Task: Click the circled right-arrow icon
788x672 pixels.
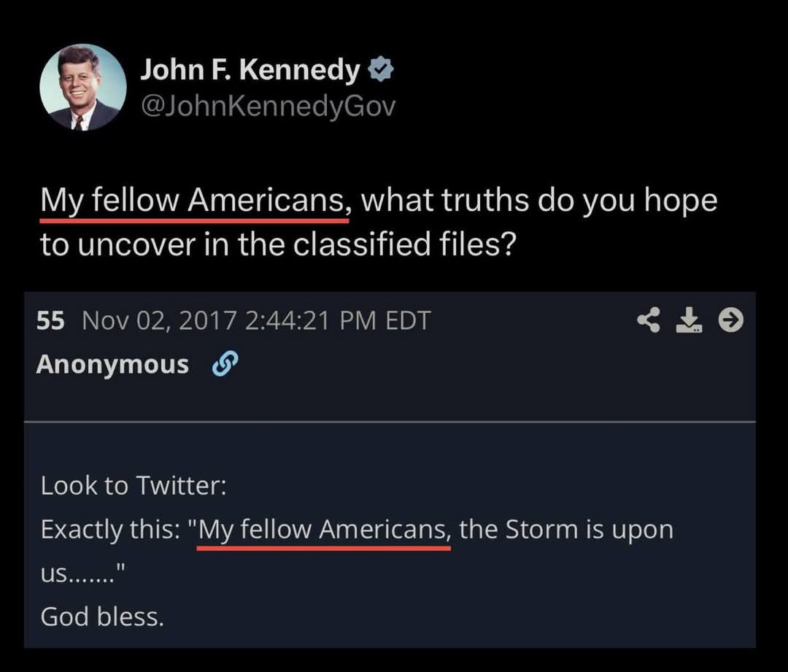Action: click(x=730, y=319)
